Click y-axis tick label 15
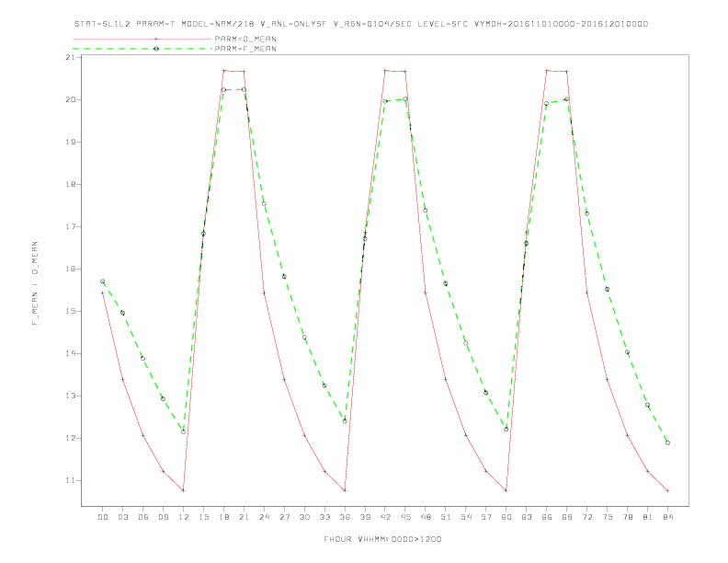This screenshot has width=728, height=563. click(x=71, y=311)
